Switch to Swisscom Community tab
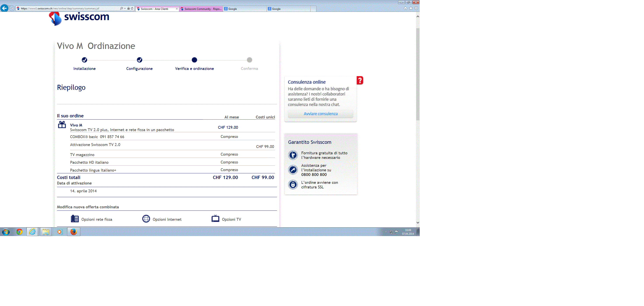The image size is (644, 306). 201,9
